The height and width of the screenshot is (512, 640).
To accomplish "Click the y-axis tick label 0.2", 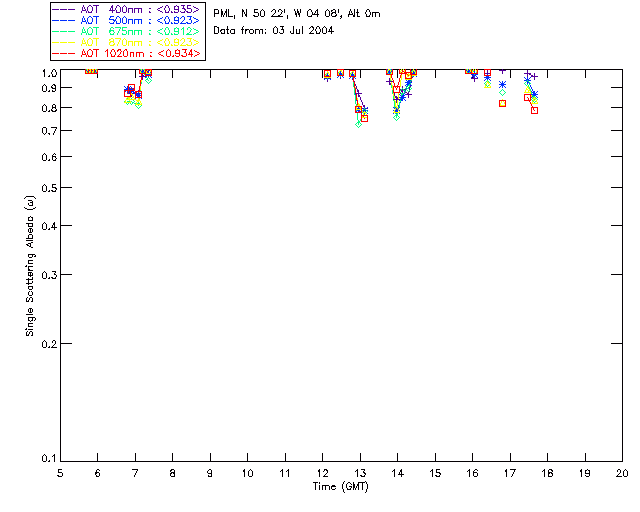I will point(47,344).
